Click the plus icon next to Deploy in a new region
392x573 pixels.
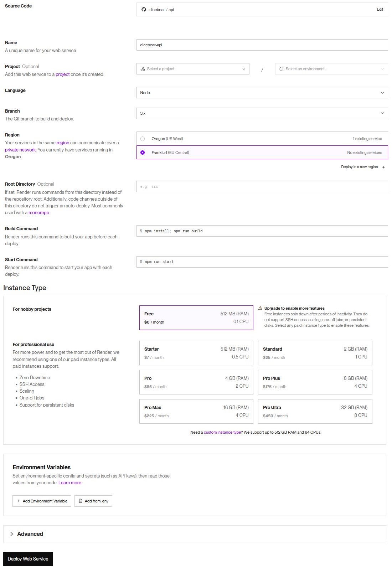point(383,167)
